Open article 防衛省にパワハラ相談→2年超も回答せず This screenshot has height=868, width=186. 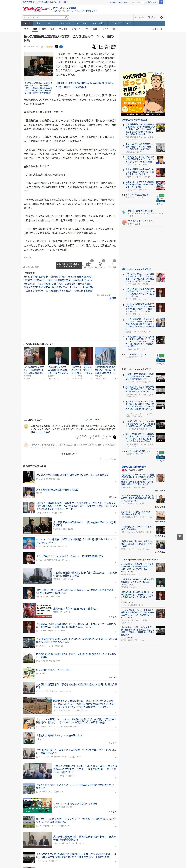[x=72, y=475]
